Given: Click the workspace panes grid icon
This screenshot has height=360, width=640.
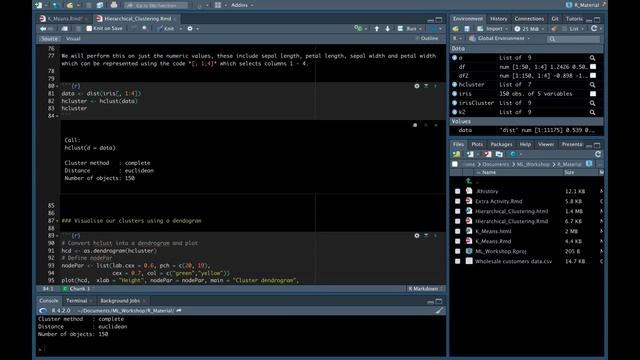Looking at the screenshot, I should pyautogui.click(x=218, y=5).
